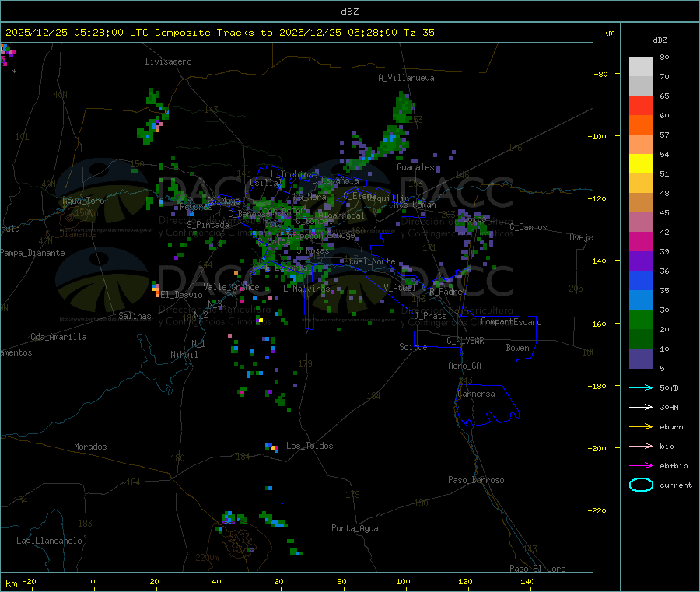Select the purple 5 dBZ color swatch

[x=641, y=359]
